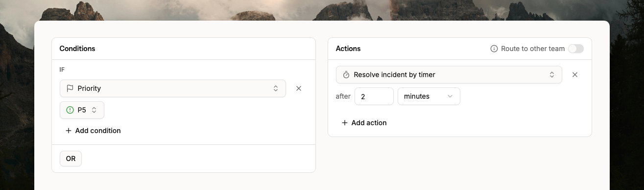Open the P5 priority value dropdown
This screenshot has width=644, height=190.
pos(82,110)
